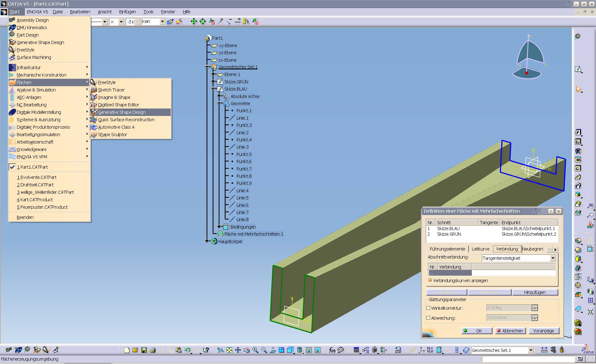Image resolution: width=596 pixels, height=364 pixels.
Task: Click the Select arrow icon on right toolbar
Action: pyautogui.click(x=578, y=89)
